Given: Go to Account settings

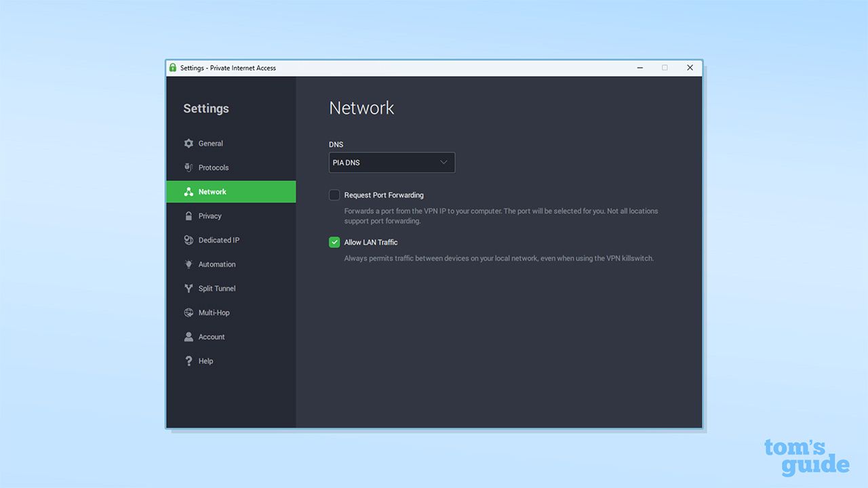Looking at the screenshot, I should point(231,337).
